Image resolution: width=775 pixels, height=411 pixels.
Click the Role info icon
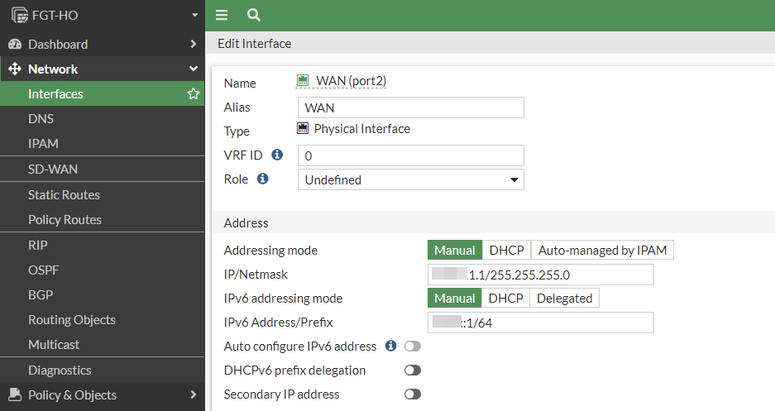click(263, 179)
